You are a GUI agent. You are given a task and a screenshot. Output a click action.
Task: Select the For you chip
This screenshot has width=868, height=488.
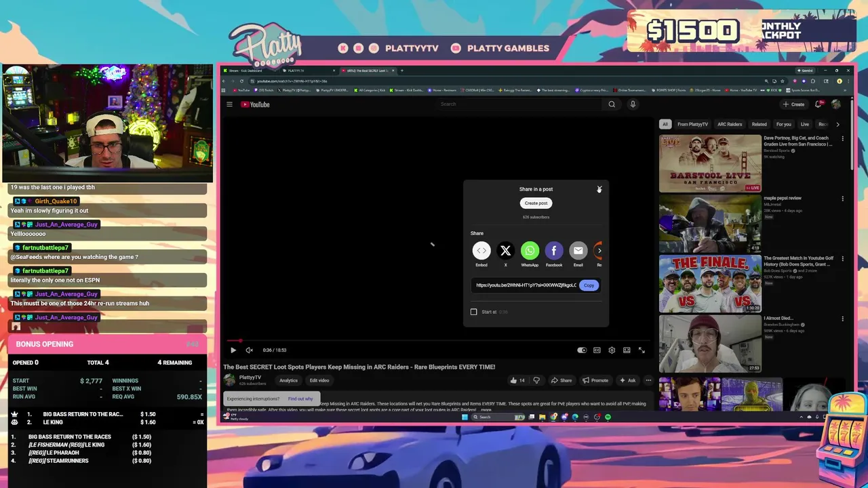pyautogui.click(x=784, y=124)
